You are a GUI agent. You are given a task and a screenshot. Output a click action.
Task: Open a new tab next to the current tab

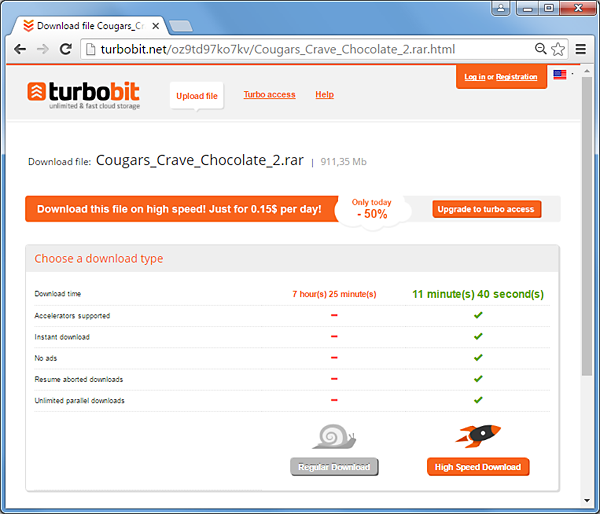[181, 26]
